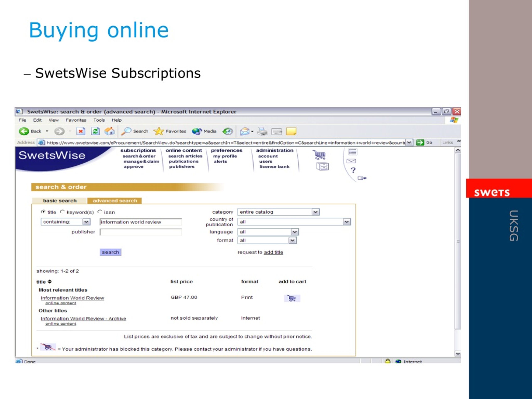Switch to the advanced search tab

[115, 201]
